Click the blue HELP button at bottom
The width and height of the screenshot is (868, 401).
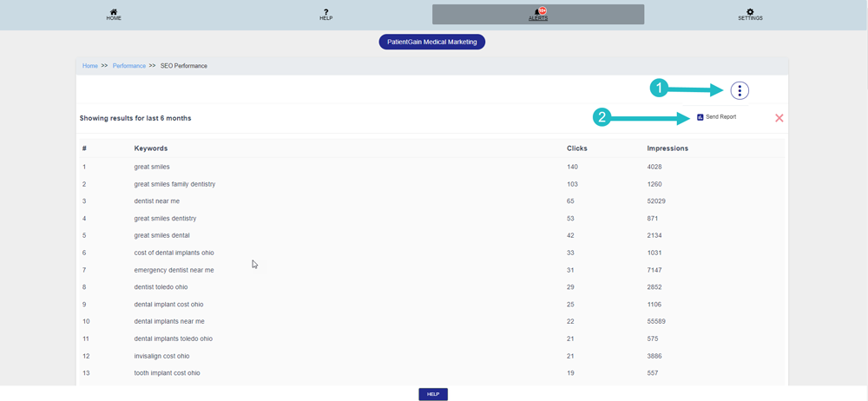[x=433, y=394]
